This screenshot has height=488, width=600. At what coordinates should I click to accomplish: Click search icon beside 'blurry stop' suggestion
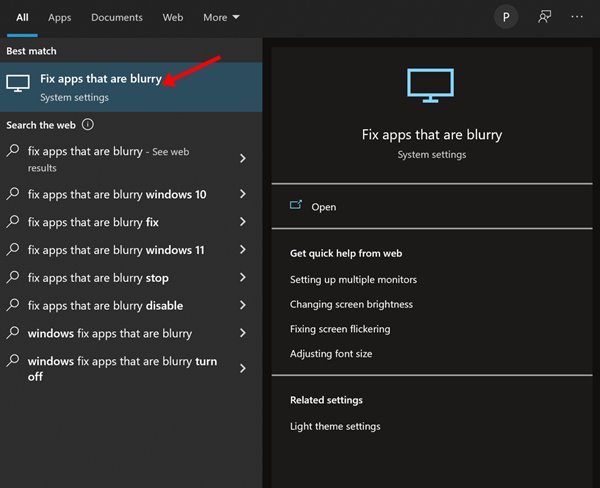pyautogui.click(x=13, y=277)
